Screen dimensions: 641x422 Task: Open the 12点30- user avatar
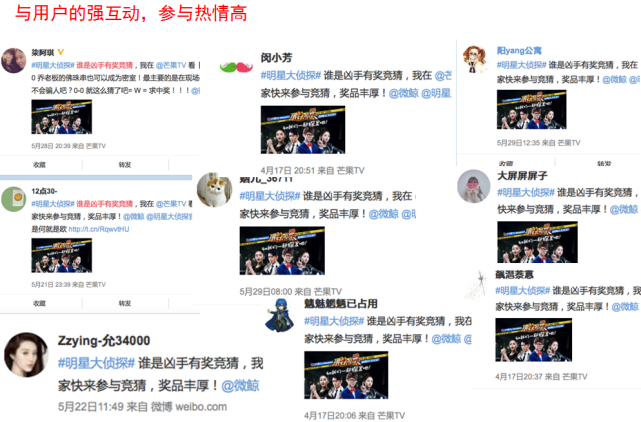[13, 199]
